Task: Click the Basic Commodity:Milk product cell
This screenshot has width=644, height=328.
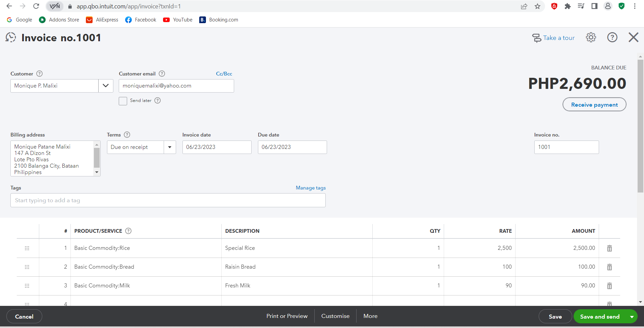Action: (x=146, y=286)
